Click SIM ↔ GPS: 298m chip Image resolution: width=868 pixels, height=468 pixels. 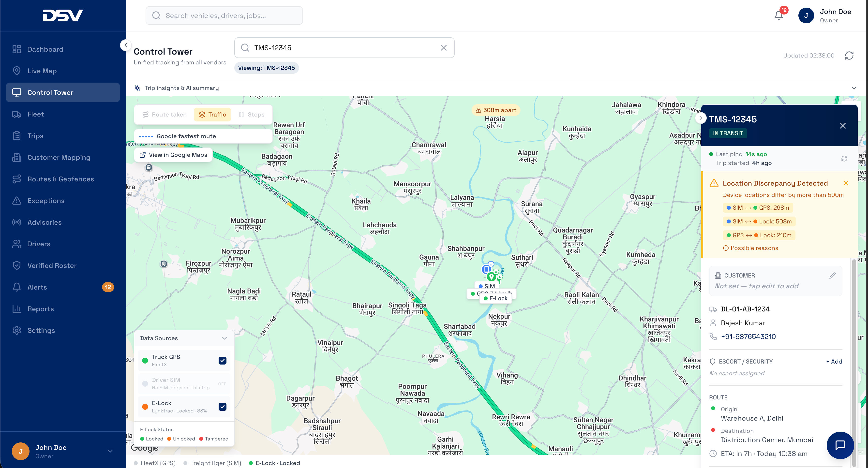tap(758, 207)
